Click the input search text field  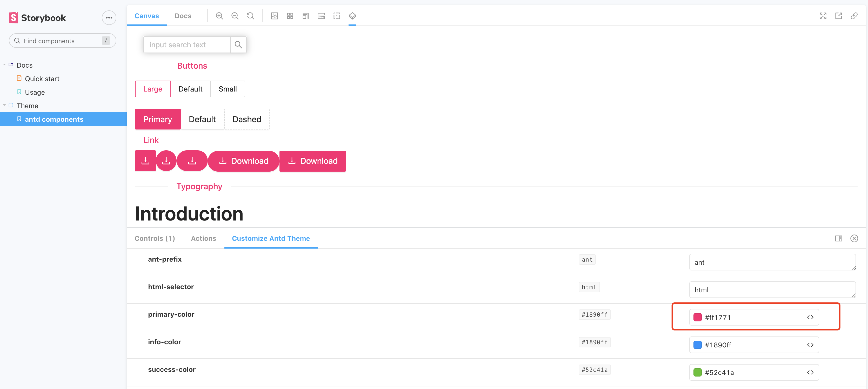click(187, 45)
